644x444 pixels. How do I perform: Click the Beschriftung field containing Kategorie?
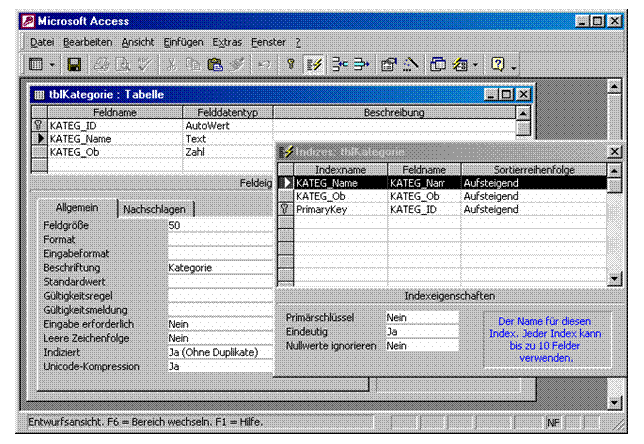tap(220, 268)
